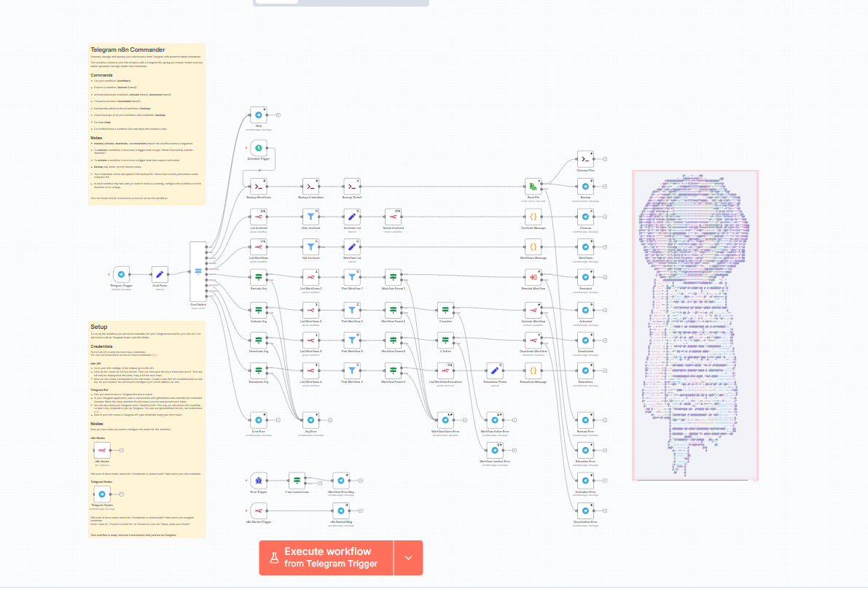The image size is (868, 606).
Task: Open the Execute Workflow node
Action: coord(533,278)
